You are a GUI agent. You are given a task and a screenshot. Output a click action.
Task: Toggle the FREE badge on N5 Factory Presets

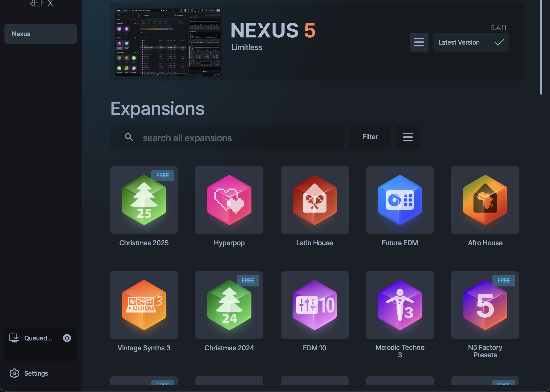pyautogui.click(x=504, y=280)
